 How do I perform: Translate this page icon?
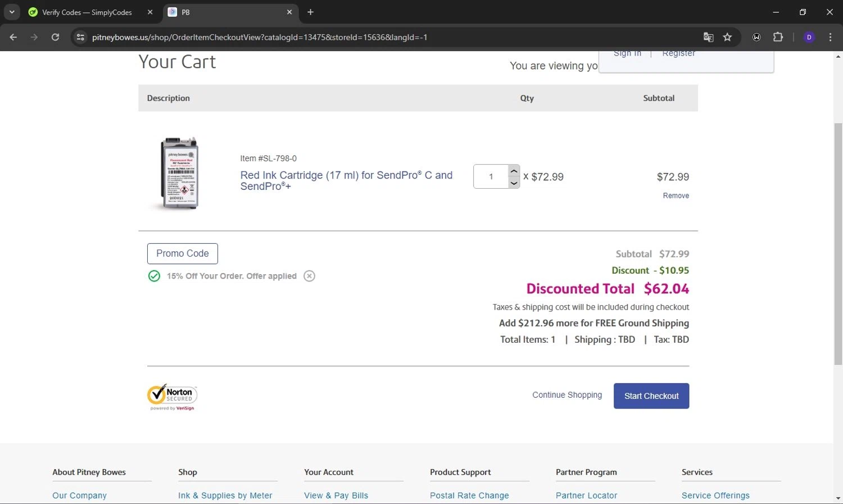[708, 37]
